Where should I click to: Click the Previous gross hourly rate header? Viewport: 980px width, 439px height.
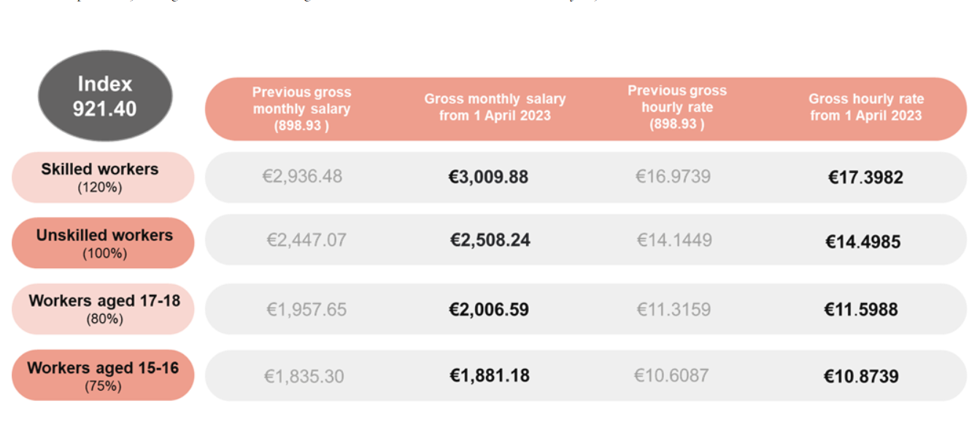click(676, 107)
